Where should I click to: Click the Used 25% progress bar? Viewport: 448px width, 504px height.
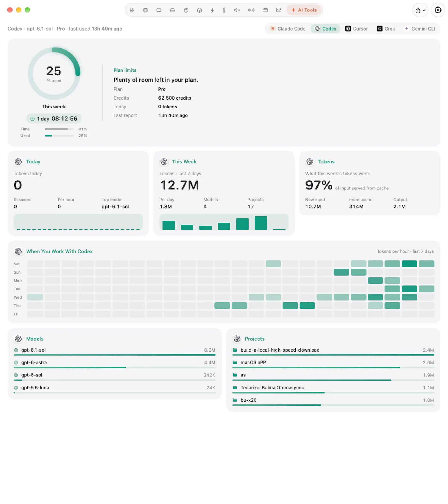[x=59, y=135]
